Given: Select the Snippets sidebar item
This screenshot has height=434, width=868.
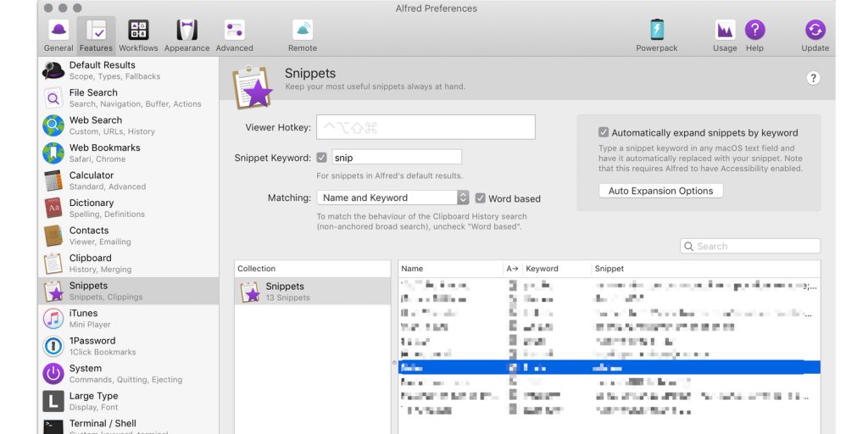Looking at the screenshot, I should click(x=129, y=292).
